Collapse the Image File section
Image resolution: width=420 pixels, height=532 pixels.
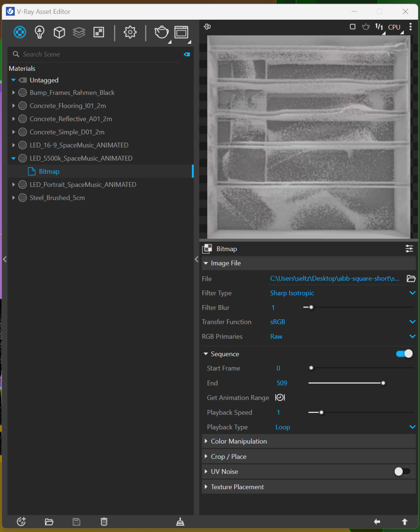coord(309,263)
